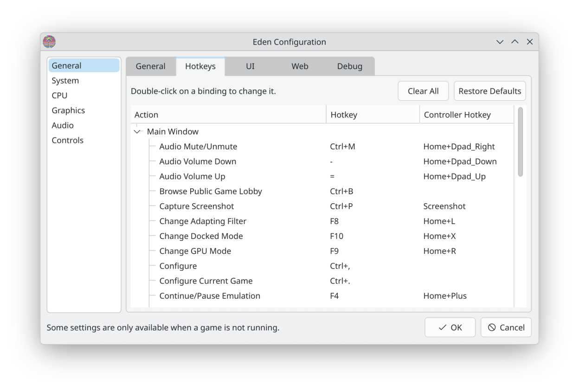Click the Screenshot controller binding
579x392 pixels.
[x=444, y=206]
